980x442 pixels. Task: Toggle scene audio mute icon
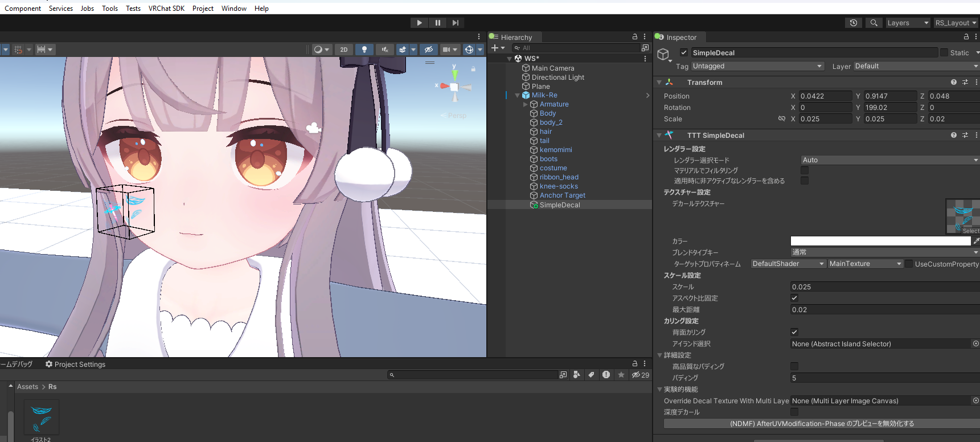[x=385, y=50]
